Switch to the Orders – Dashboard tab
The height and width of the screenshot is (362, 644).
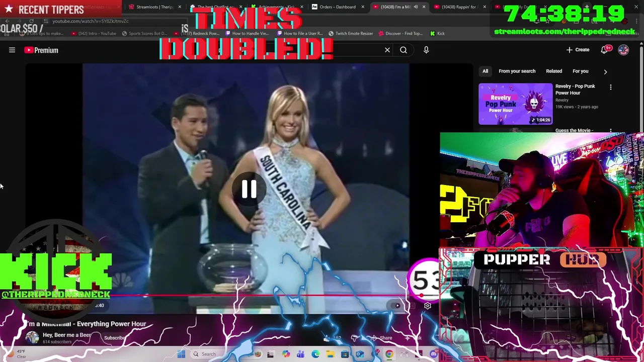pyautogui.click(x=338, y=7)
